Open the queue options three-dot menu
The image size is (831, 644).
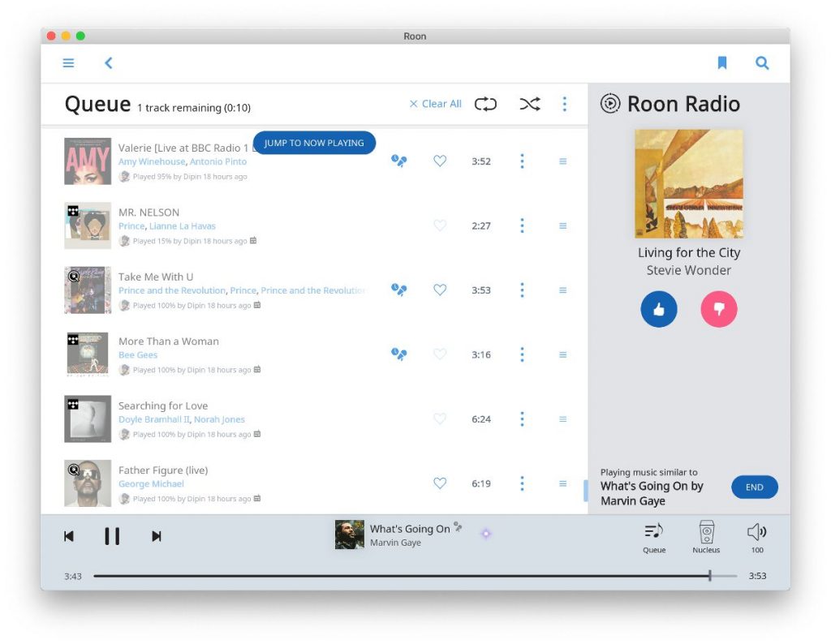point(565,104)
